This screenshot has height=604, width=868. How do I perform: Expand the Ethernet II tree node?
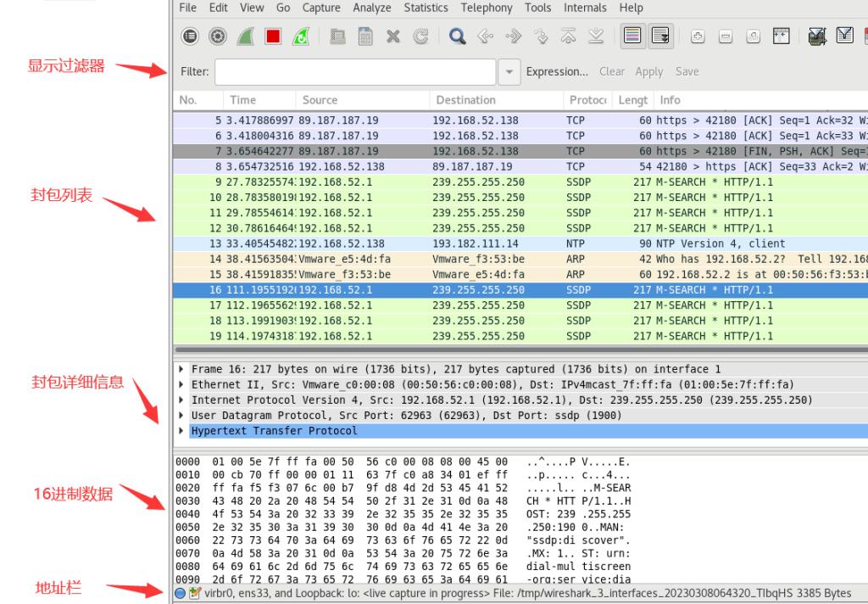click(181, 384)
